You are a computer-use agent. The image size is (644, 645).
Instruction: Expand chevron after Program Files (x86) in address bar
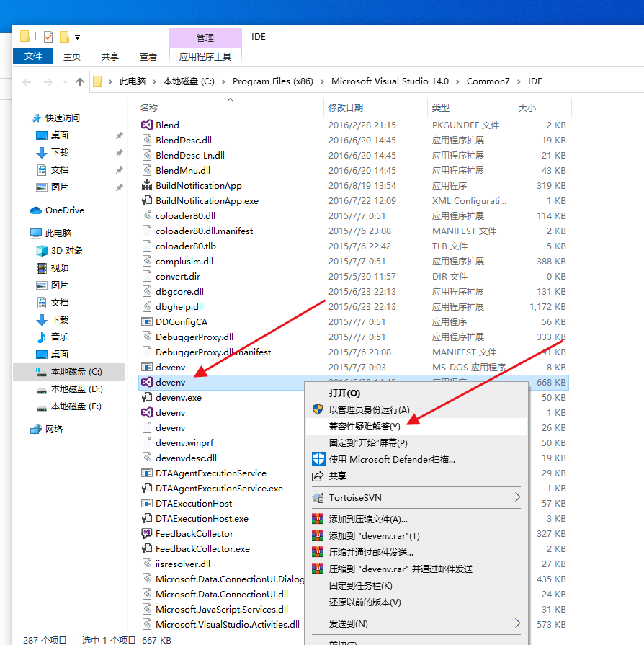coord(322,81)
